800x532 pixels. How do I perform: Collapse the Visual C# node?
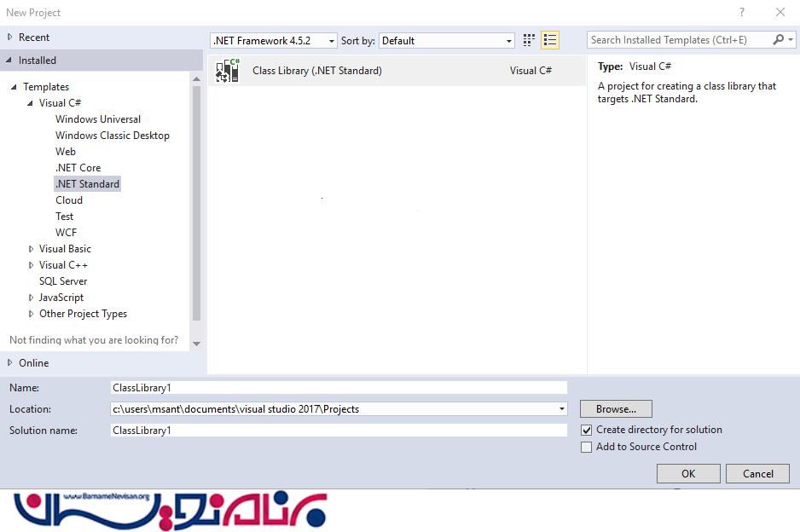pyautogui.click(x=30, y=103)
